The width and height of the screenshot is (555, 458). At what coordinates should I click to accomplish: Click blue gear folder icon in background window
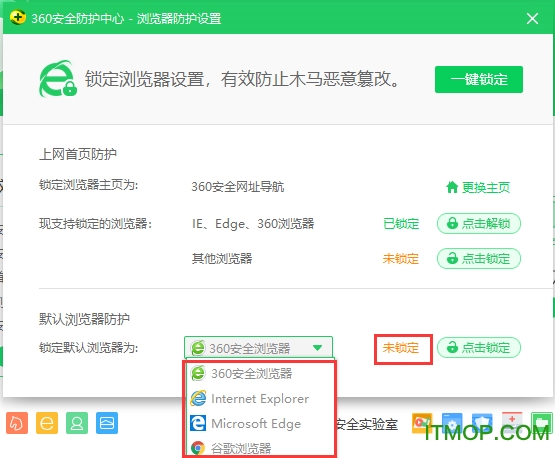[452, 423]
